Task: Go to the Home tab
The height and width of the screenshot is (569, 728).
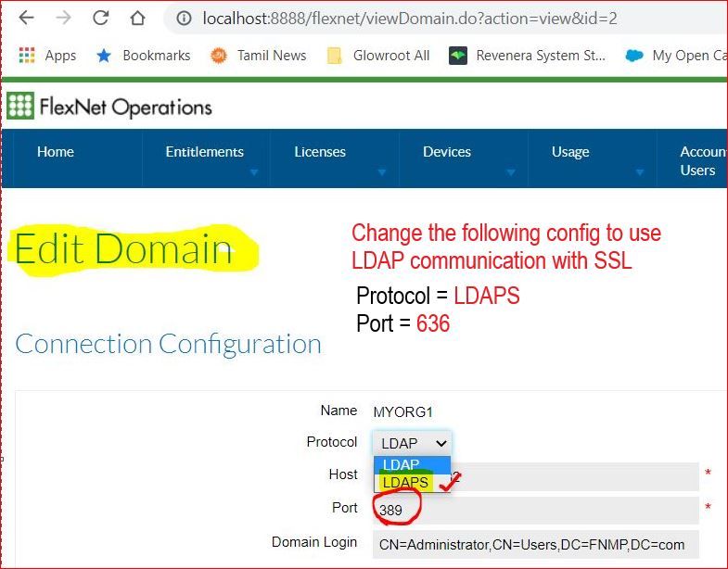Action: coord(56,152)
